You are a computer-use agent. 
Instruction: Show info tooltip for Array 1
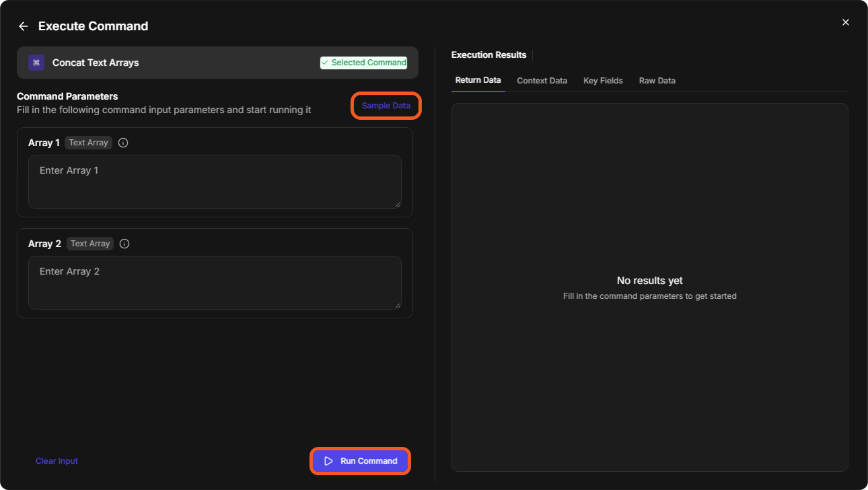123,143
